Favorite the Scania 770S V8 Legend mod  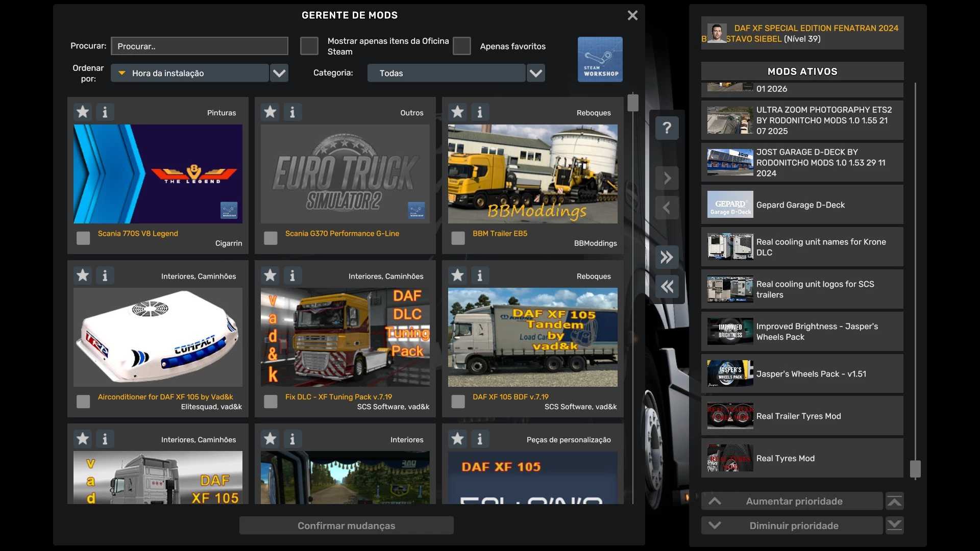[x=83, y=112]
